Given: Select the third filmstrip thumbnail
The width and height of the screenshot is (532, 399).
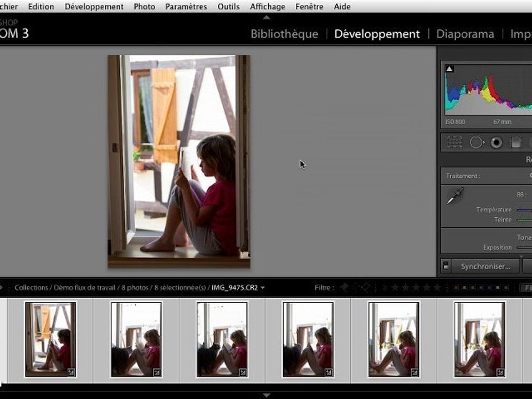Looking at the screenshot, I should 222,339.
